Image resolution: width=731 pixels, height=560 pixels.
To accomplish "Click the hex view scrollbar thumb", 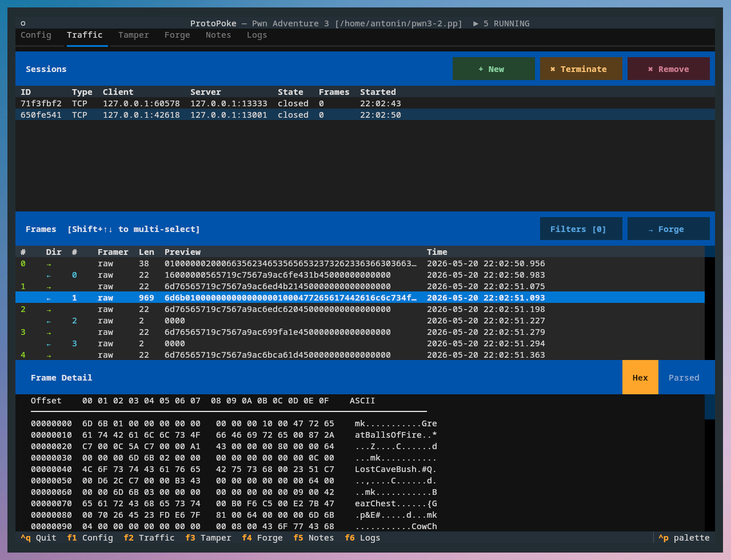I will [x=710, y=407].
